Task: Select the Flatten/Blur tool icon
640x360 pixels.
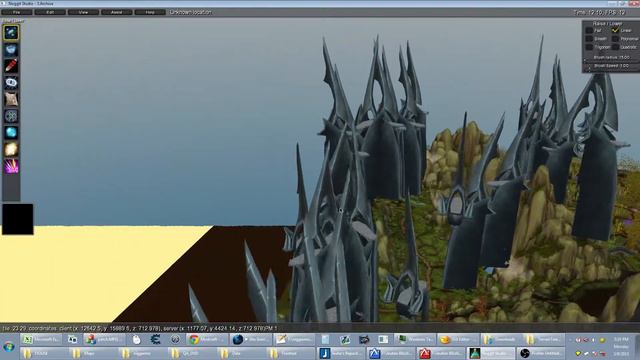Action: 11,49
